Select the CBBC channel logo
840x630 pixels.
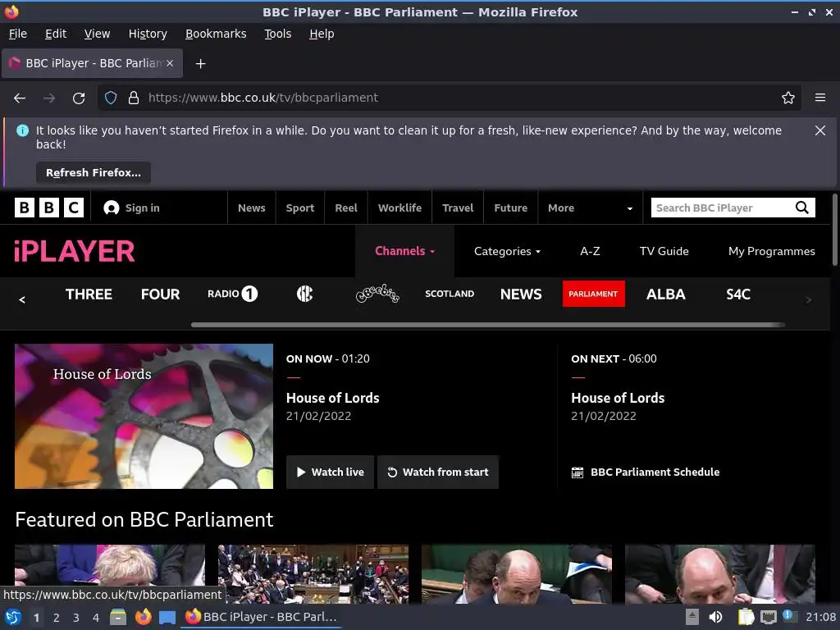click(x=305, y=294)
